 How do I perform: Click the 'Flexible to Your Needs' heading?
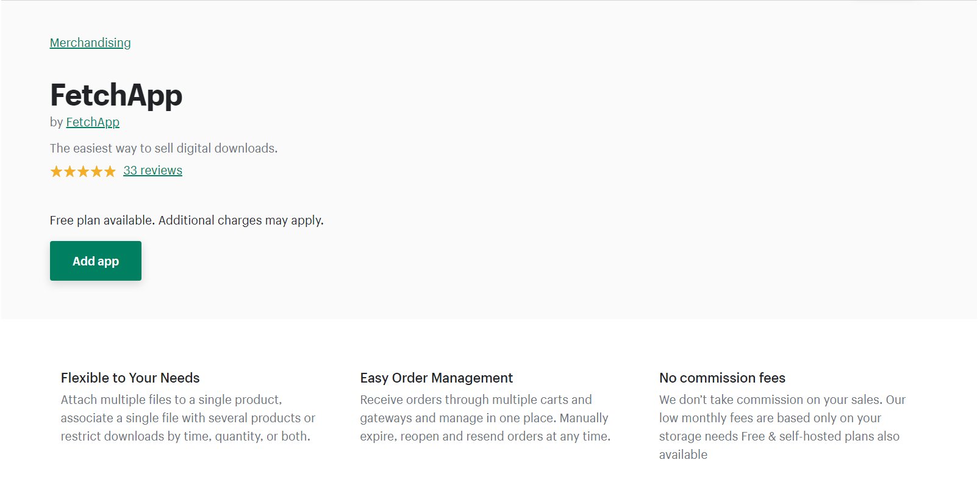pos(131,378)
